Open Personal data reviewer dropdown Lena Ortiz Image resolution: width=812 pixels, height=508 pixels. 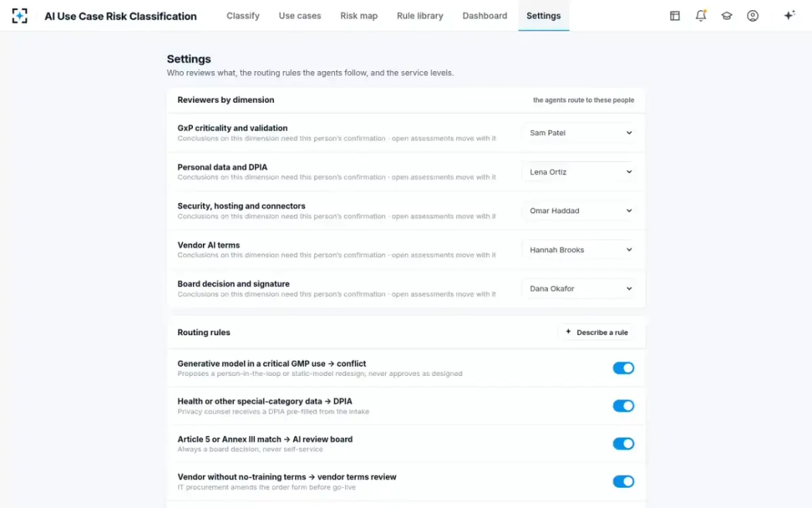click(x=579, y=172)
